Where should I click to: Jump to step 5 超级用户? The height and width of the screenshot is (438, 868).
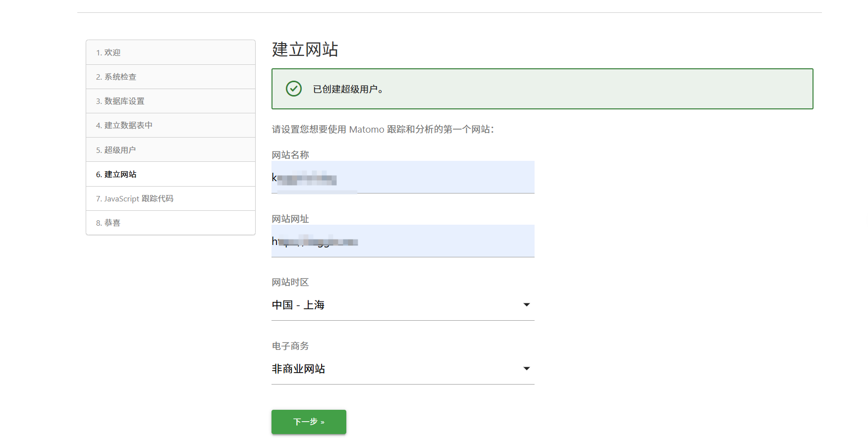pyautogui.click(x=116, y=150)
